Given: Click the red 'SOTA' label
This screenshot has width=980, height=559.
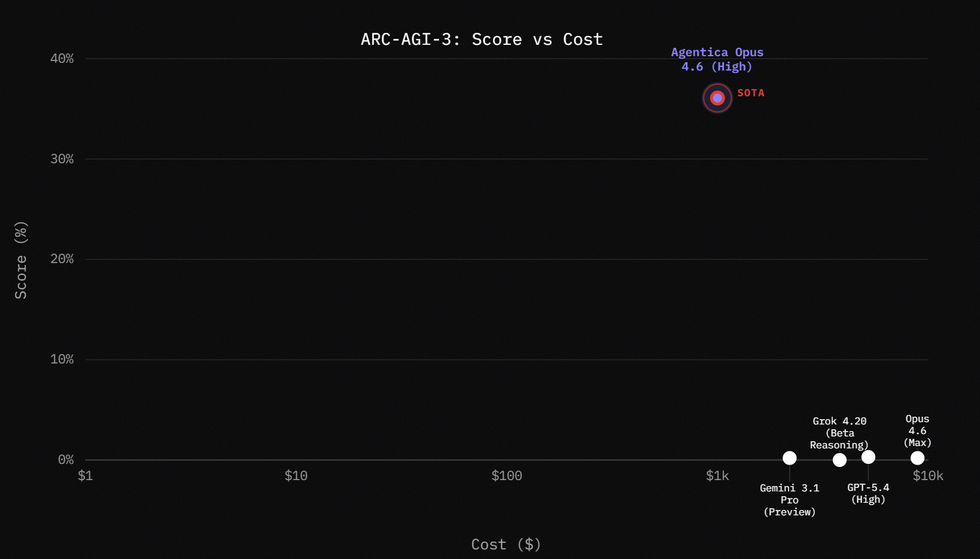Looking at the screenshot, I should pyautogui.click(x=751, y=93).
